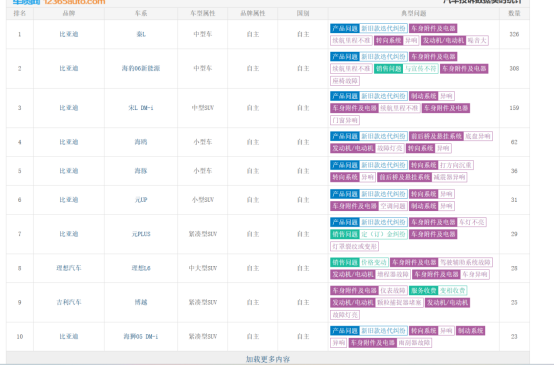554x366 pixels.
Task: Open the 博越 series link
Action: (x=141, y=302)
